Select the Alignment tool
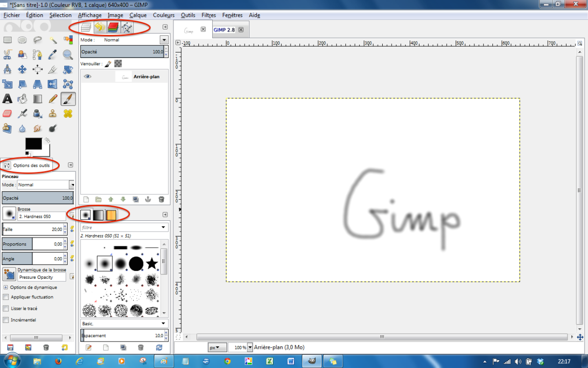 [x=38, y=69]
